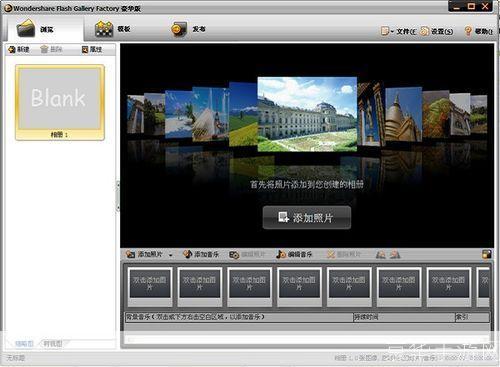500x367 pixels.
Task: Click the center palace photo in carousel
Action: [x=307, y=114]
